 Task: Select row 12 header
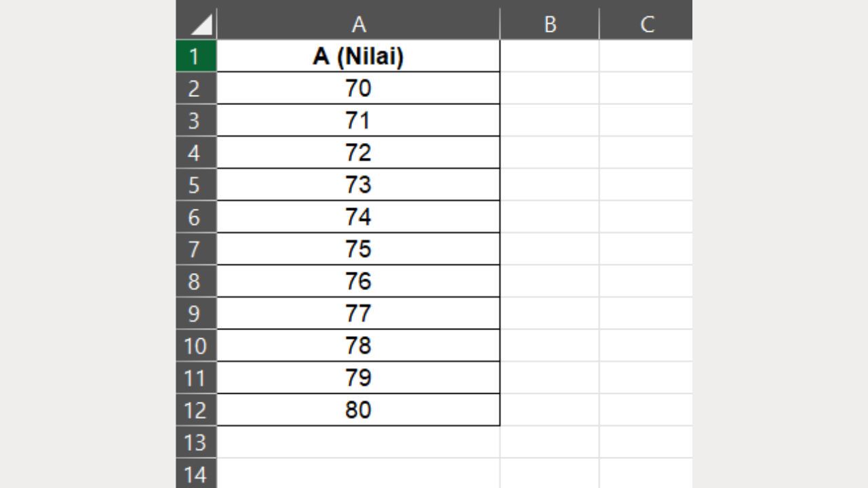tap(196, 409)
